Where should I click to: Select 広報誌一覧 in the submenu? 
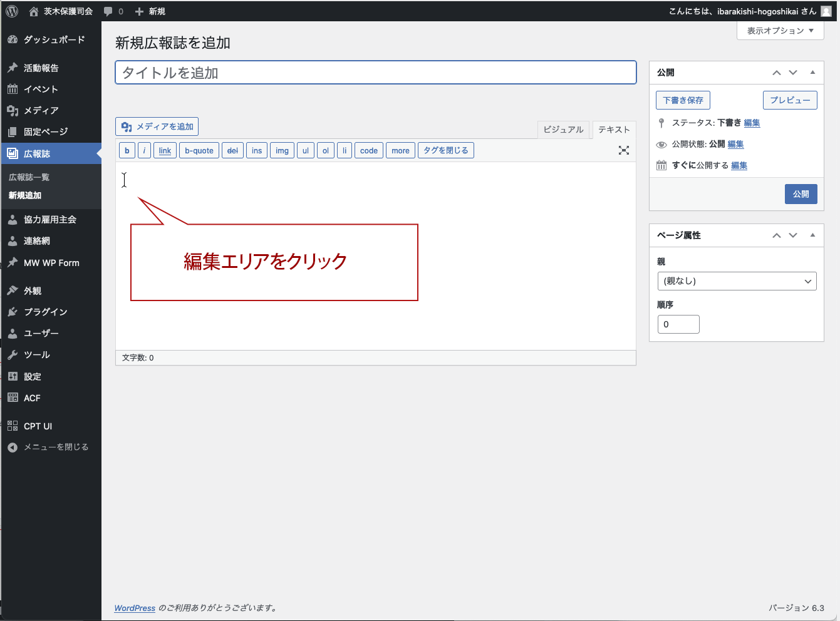pos(29,177)
